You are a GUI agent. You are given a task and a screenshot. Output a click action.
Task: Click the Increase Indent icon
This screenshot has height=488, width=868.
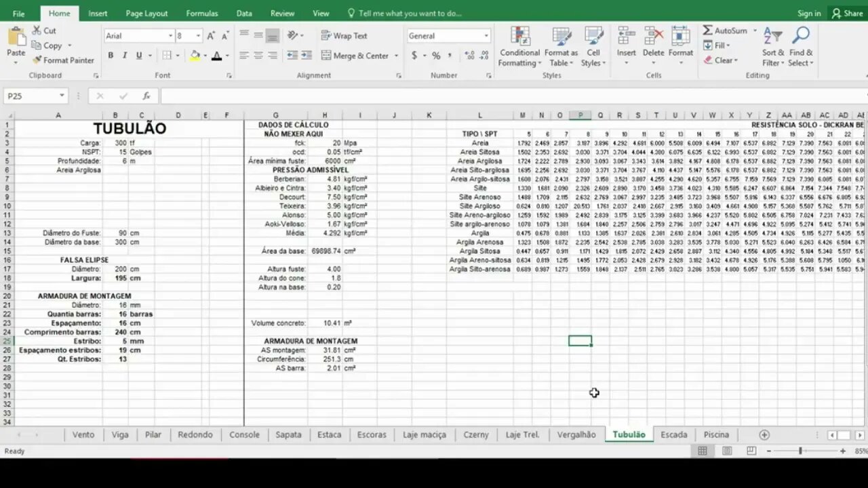[x=307, y=56]
